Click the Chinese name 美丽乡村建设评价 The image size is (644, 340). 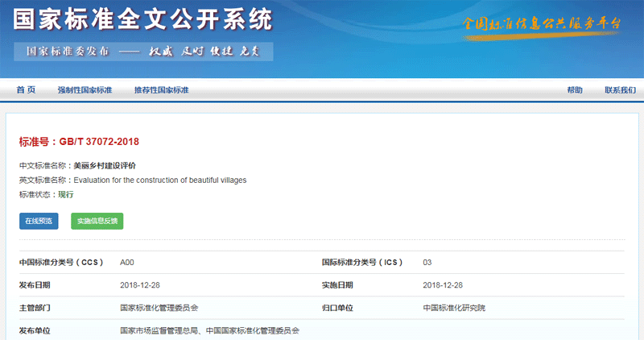click(x=105, y=165)
